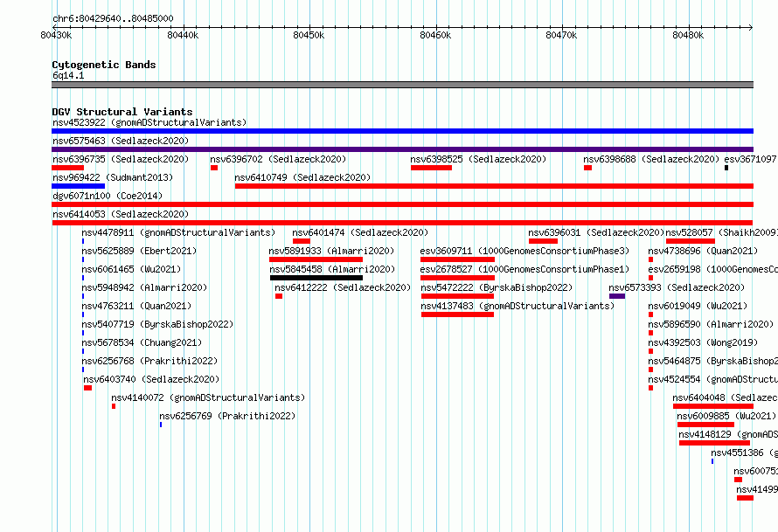Open the nsv4524554 gnomAD variant
778x532 pixels.
tap(713, 379)
